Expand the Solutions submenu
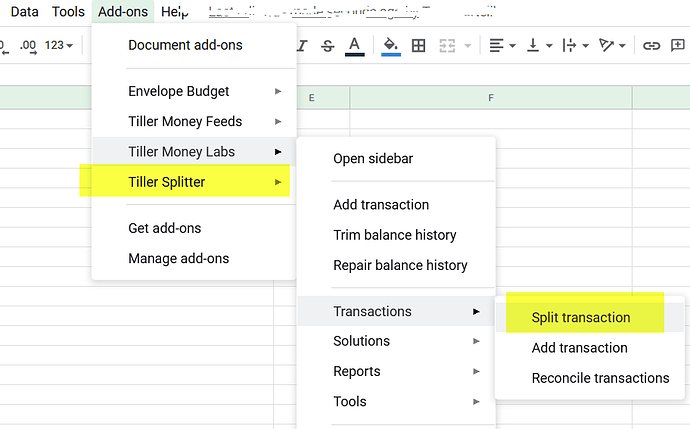This screenshot has height=429, width=690. click(396, 341)
